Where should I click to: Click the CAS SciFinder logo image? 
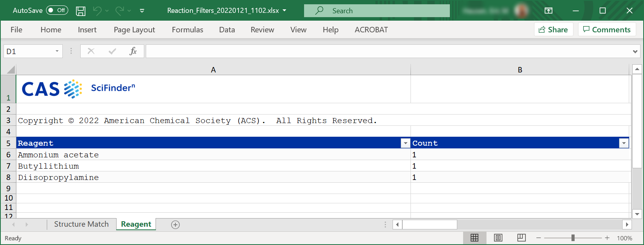[78, 89]
